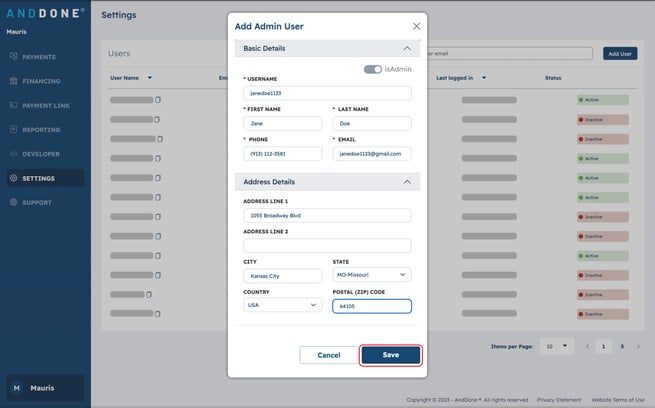Click the Reporting sidebar icon

13,130
